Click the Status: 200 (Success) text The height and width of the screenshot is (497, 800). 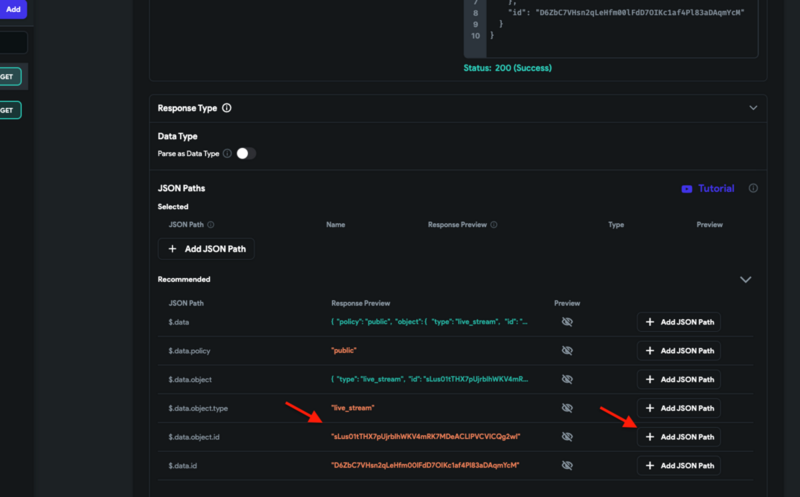pos(508,68)
